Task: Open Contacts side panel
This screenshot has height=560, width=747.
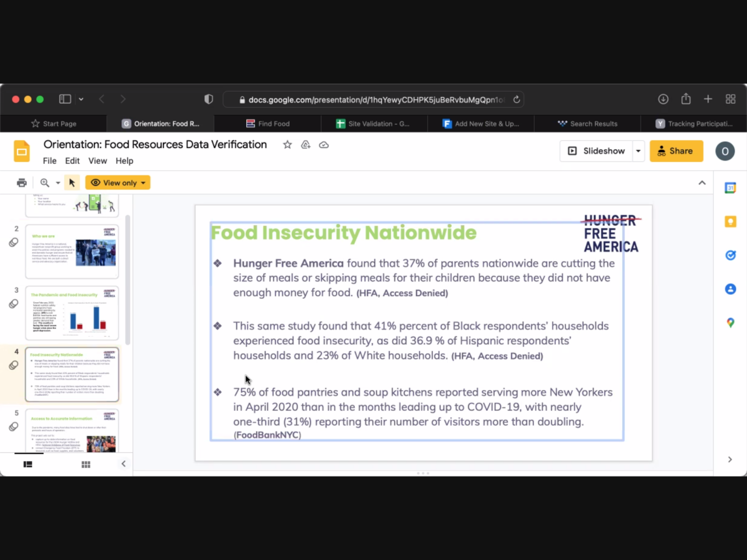Action: 730,289
